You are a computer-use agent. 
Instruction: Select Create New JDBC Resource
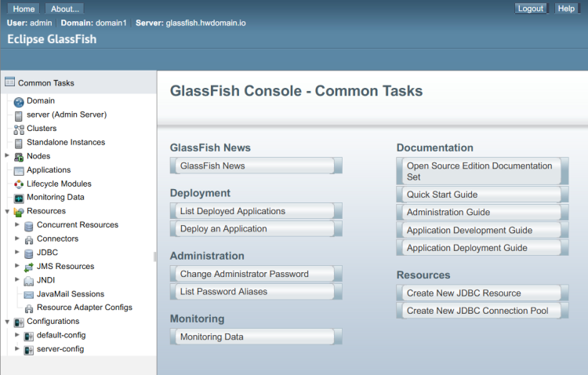click(x=482, y=293)
